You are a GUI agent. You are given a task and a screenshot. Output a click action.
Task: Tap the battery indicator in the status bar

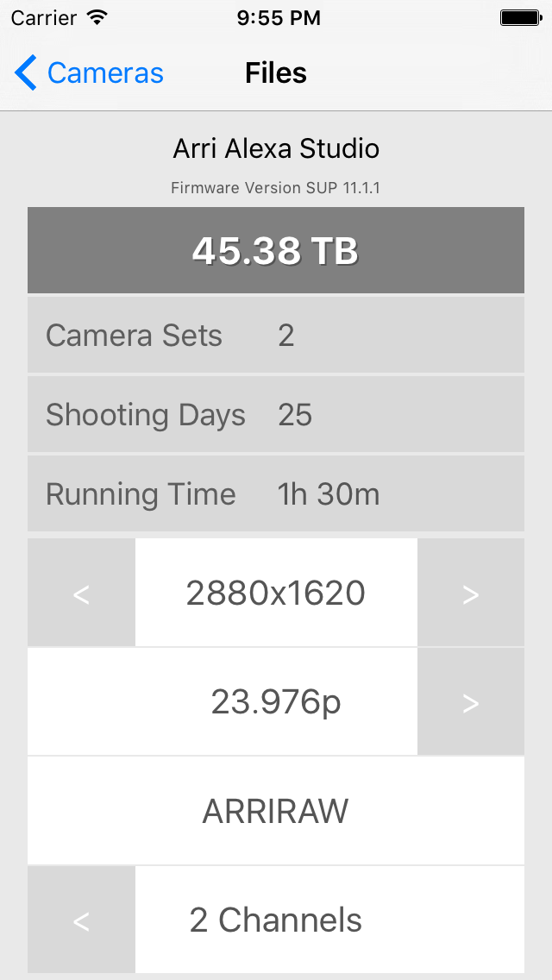coord(521,16)
